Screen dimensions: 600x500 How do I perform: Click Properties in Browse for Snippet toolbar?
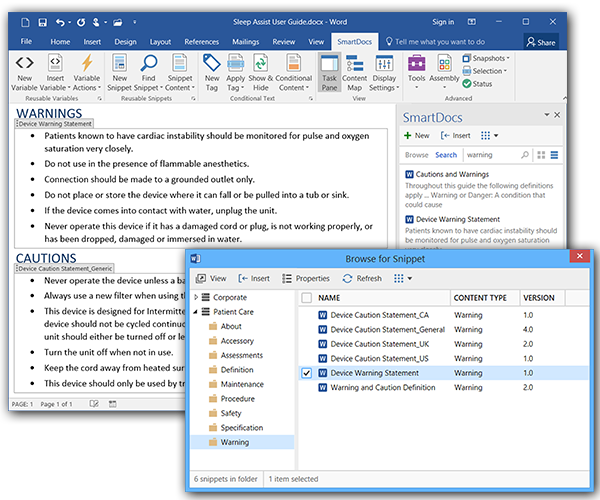pyautogui.click(x=306, y=279)
